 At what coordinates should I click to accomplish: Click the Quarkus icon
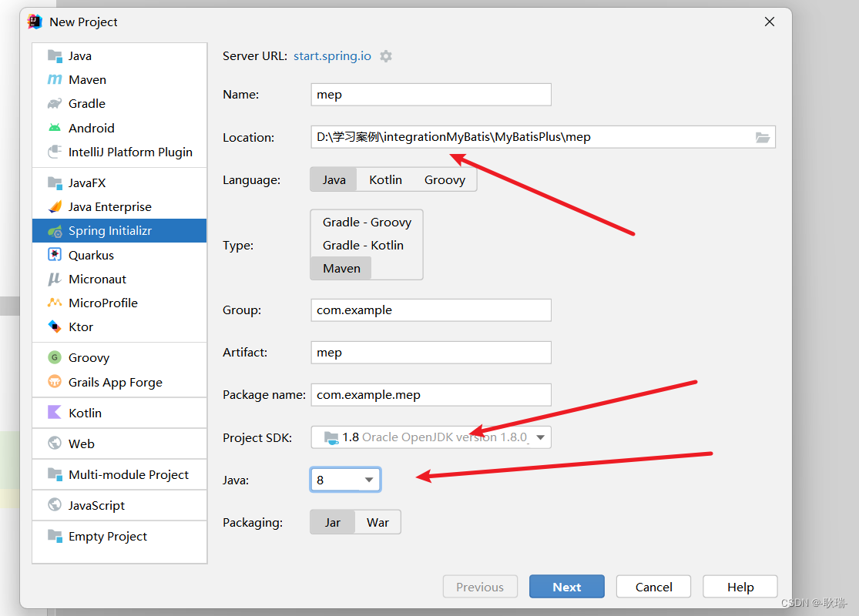(55, 255)
